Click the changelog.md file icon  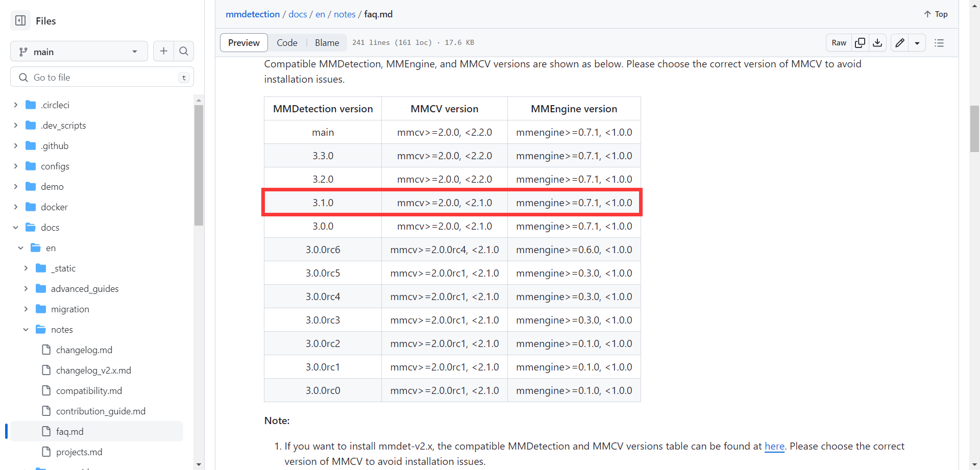click(46, 350)
